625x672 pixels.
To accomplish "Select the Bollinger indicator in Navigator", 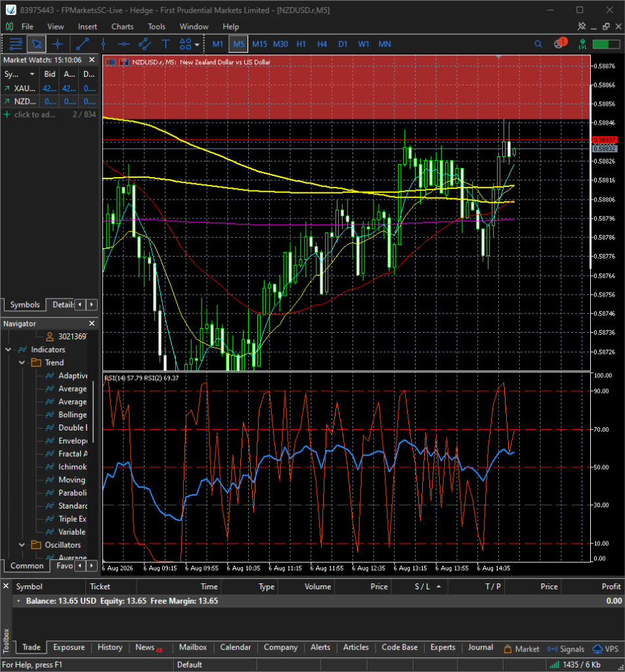I will [66, 415].
